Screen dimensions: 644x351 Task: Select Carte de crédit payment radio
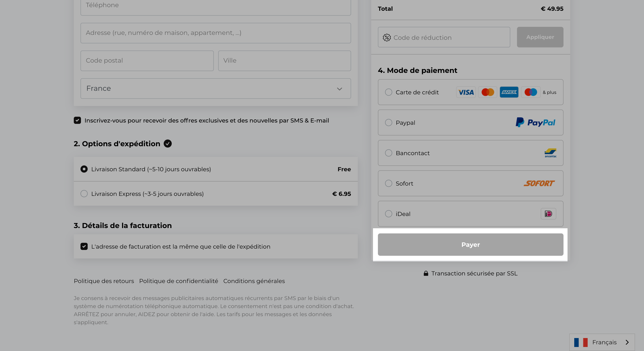pos(388,92)
